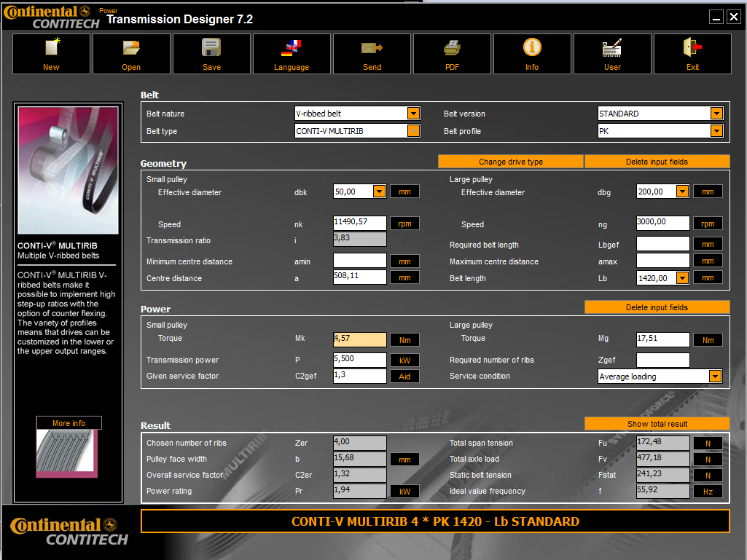Toggle the rpm unit button for small pulley speed
747x560 pixels.
click(404, 224)
